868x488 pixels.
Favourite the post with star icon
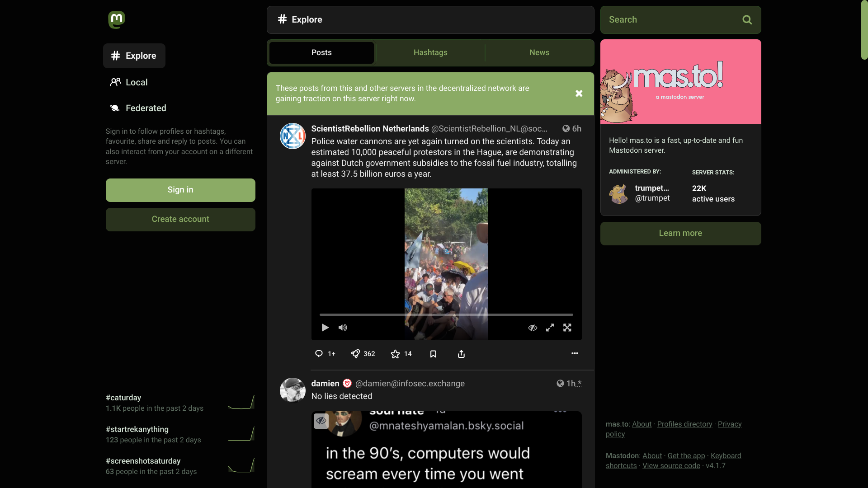[396, 354]
